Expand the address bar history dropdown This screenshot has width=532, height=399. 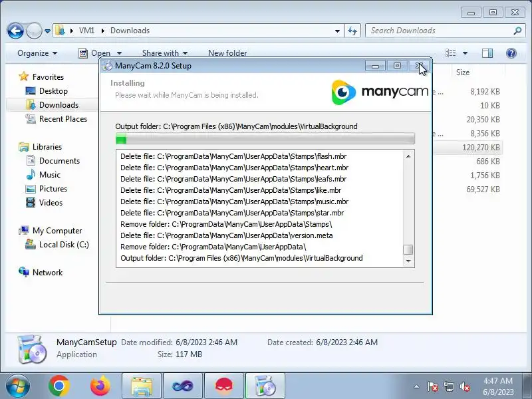coord(337,31)
